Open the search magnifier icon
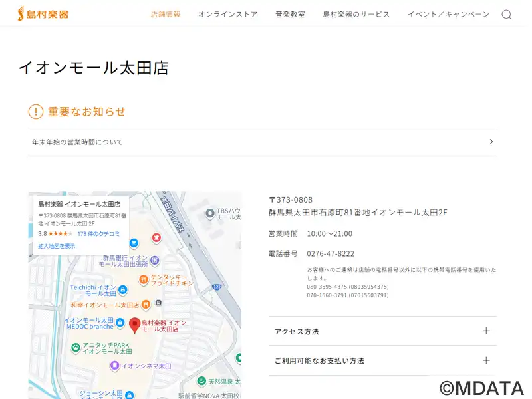This screenshot has width=532, height=399. [506, 15]
